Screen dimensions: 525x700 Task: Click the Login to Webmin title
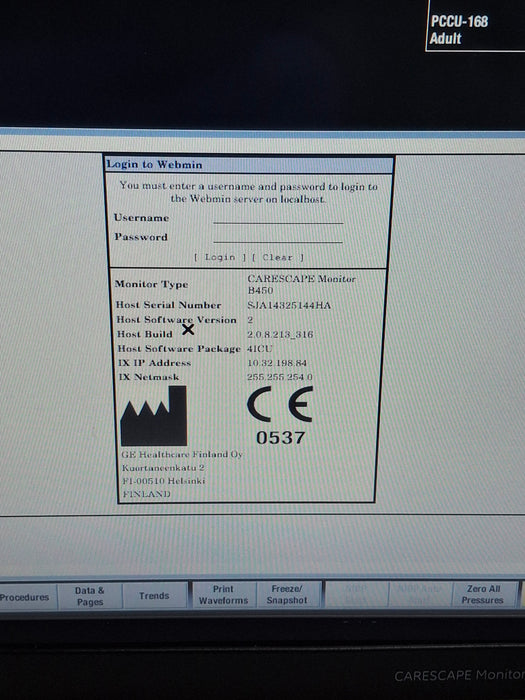coord(154,164)
